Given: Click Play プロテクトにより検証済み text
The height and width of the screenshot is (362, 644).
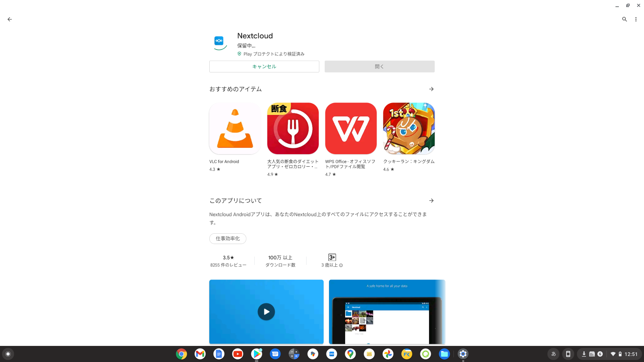Looking at the screenshot, I should (x=274, y=54).
